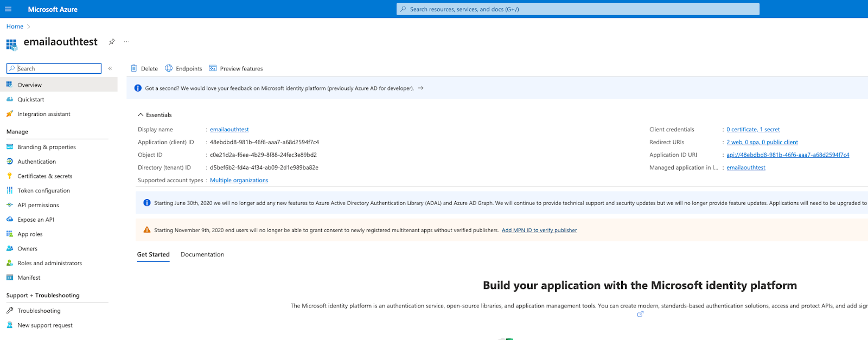Select the Application (client) ID value
Image resolution: width=868 pixels, height=340 pixels.
point(264,142)
